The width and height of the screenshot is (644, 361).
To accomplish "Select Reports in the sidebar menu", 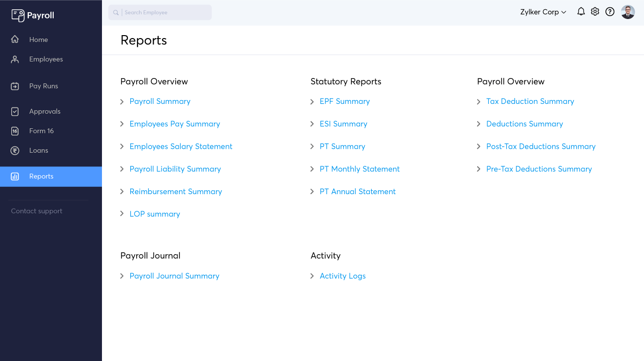I will click(x=41, y=177).
